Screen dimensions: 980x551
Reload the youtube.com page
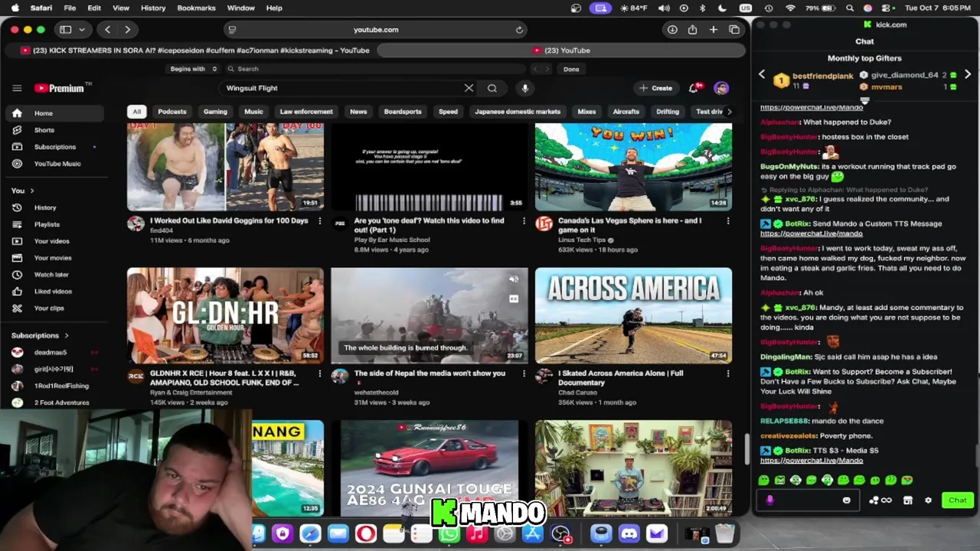click(x=519, y=30)
